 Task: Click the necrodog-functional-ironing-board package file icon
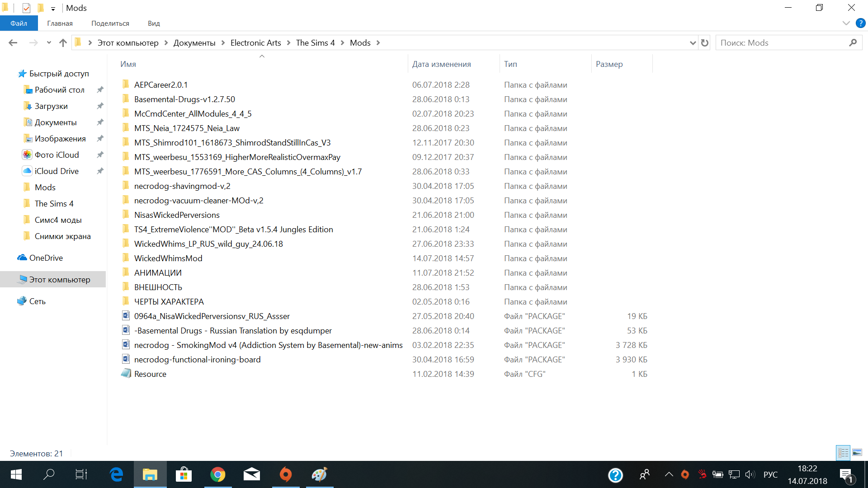point(126,359)
